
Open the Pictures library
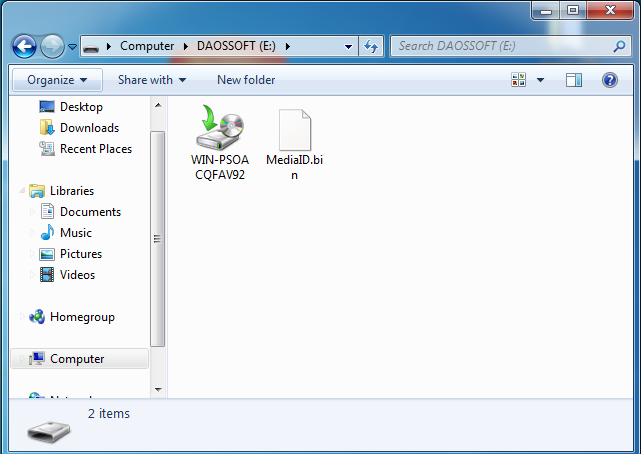81,254
